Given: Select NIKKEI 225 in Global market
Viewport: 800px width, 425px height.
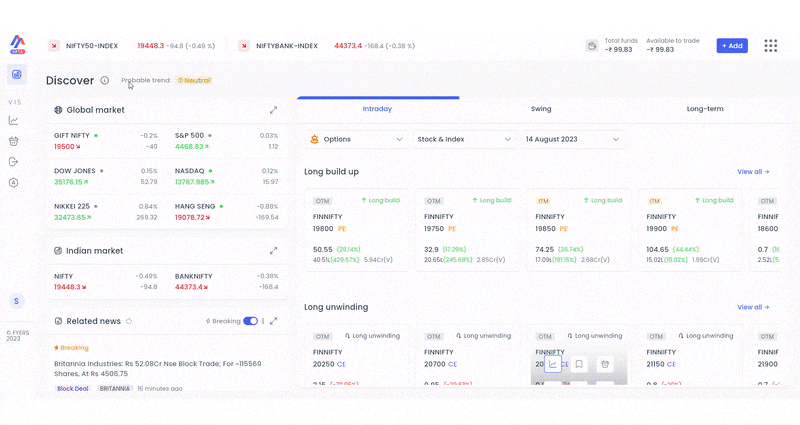Looking at the screenshot, I should point(106,212).
